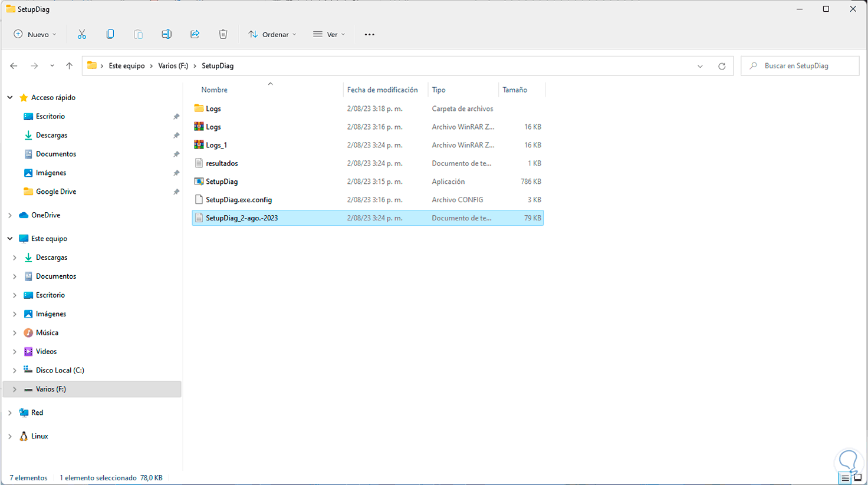Select Disco Local (C:) in sidebar
The width and height of the screenshot is (868, 485).
pos(60,371)
